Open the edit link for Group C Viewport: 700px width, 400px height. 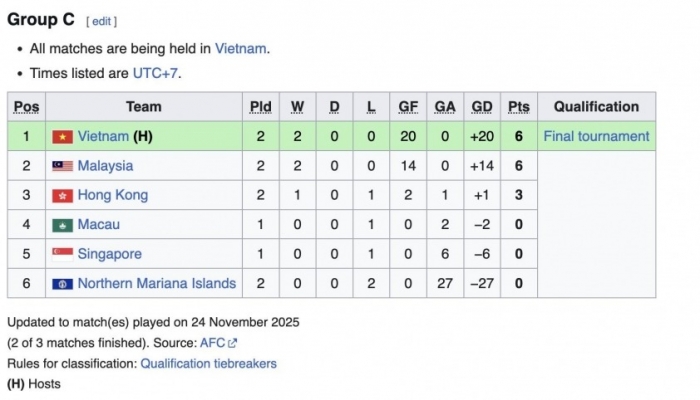[101, 21]
